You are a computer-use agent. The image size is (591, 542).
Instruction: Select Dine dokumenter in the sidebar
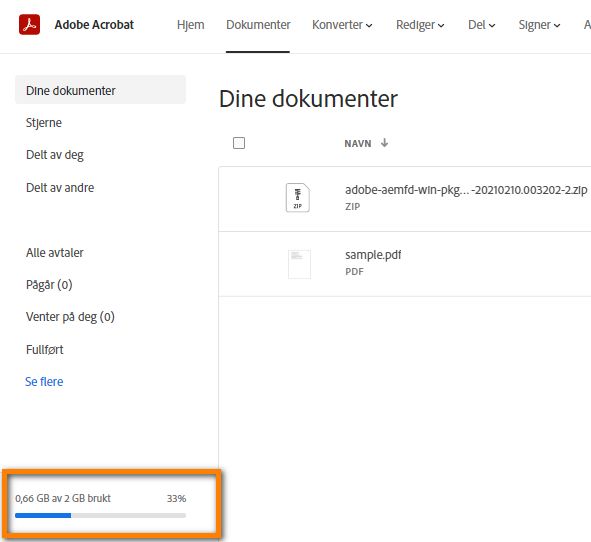pos(100,90)
